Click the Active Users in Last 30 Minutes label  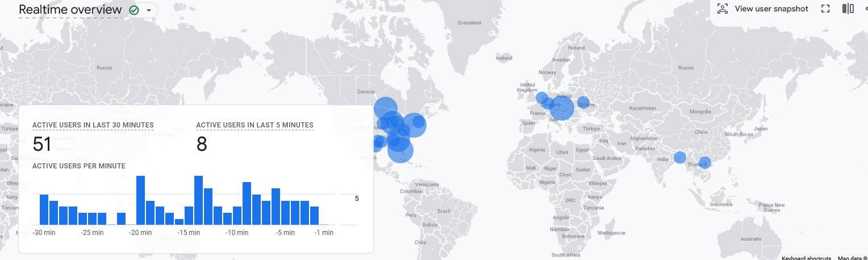click(x=93, y=125)
